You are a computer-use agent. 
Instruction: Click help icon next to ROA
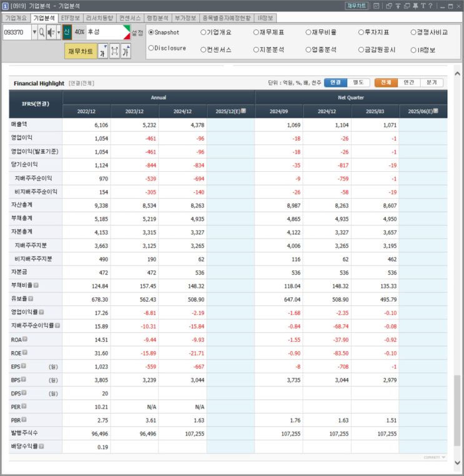pyautogui.click(x=25, y=339)
